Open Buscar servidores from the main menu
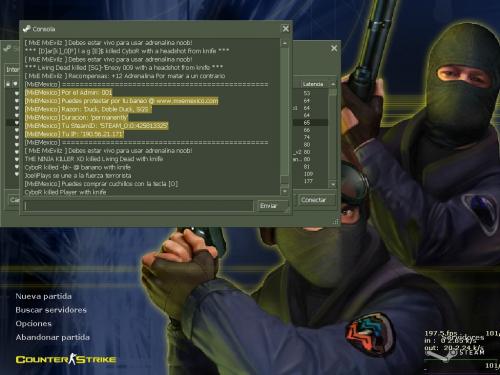 [x=51, y=310]
